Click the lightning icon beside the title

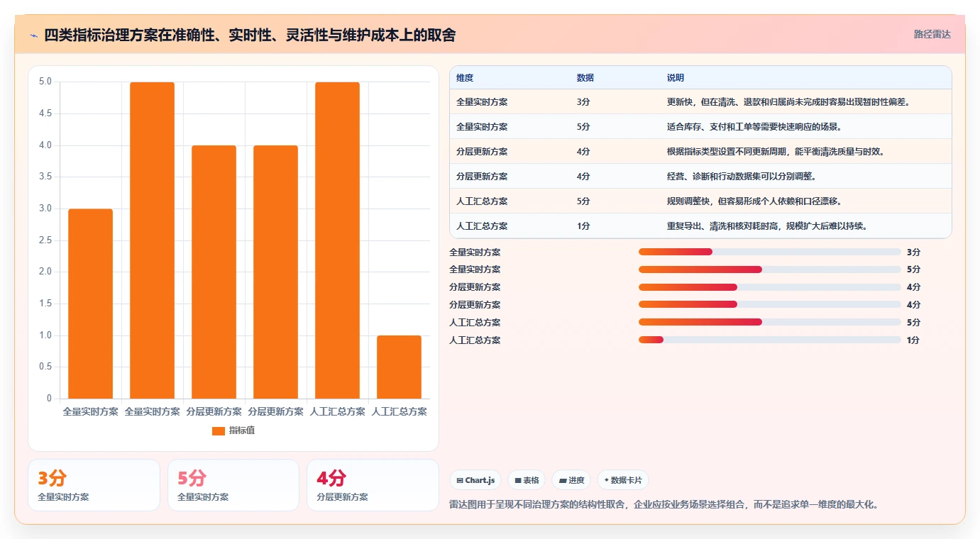click(x=33, y=35)
